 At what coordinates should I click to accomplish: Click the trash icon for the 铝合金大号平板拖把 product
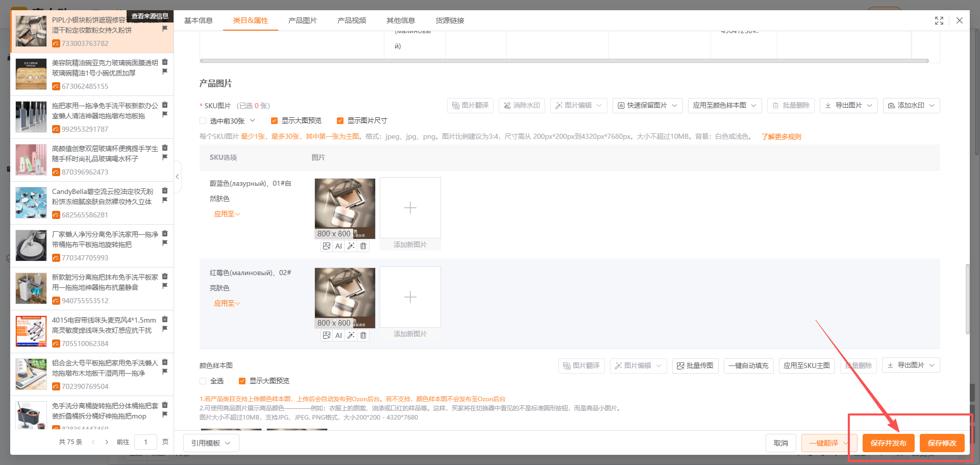point(165,362)
